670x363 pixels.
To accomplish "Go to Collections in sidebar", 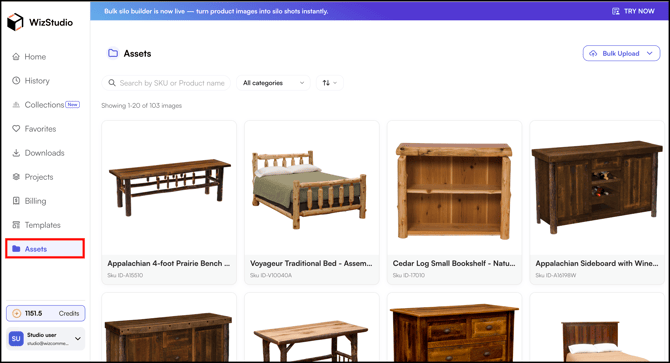I will click(x=45, y=105).
